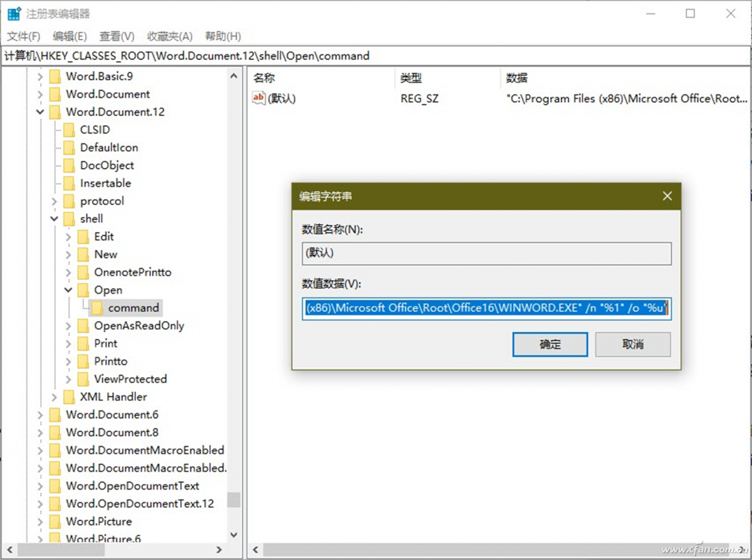Viewport: 752px width, 560px height.
Task: Click the 数值数据 input field
Action: point(487,308)
